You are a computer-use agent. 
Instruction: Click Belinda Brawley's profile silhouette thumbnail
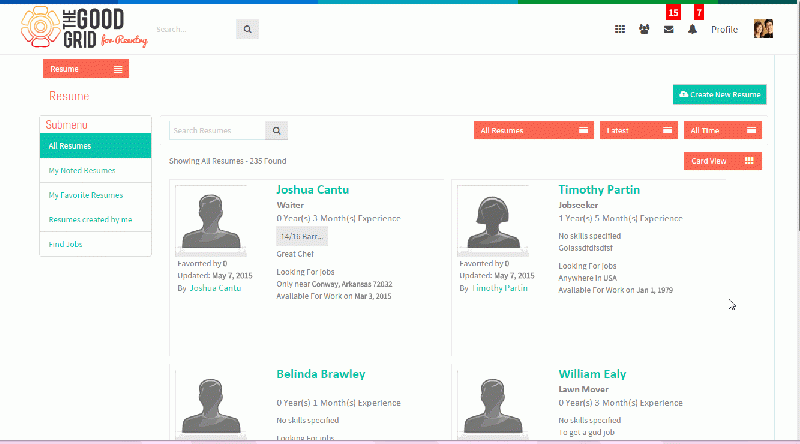tap(211, 405)
